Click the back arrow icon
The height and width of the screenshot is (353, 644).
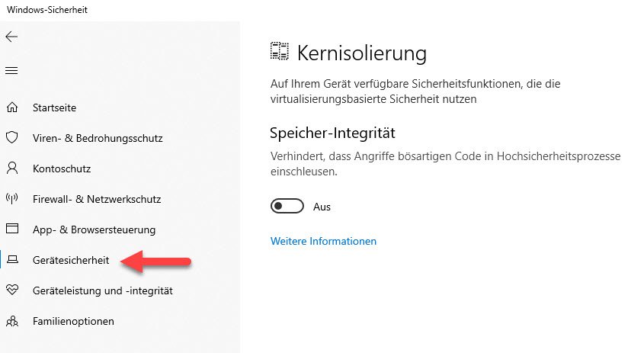pyautogui.click(x=11, y=37)
